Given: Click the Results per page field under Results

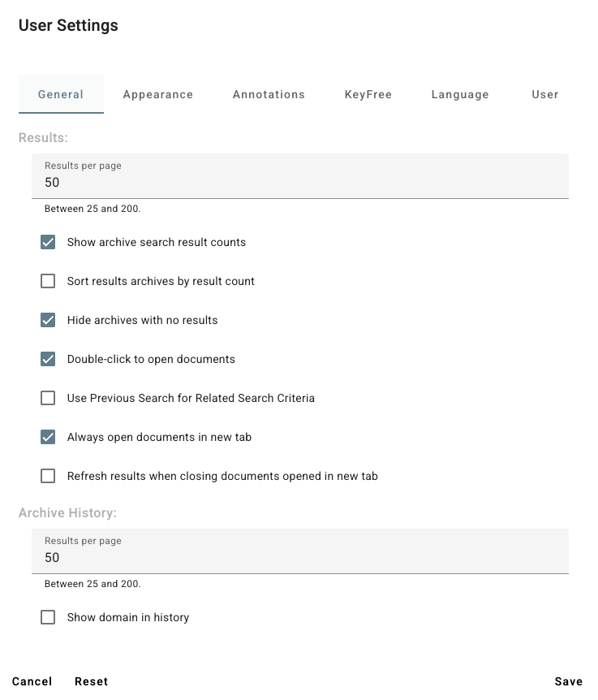Looking at the screenshot, I should click(300, 182).
